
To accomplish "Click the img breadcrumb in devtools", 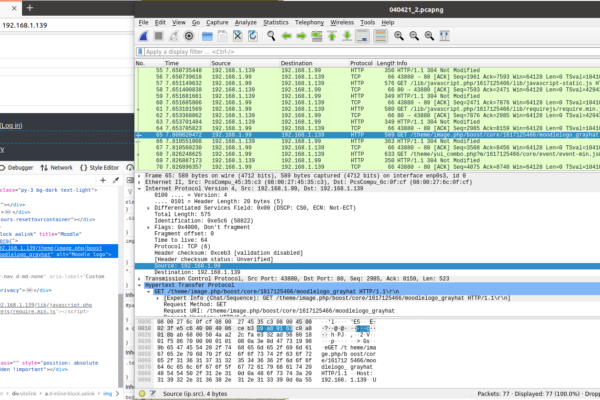I will 108,393.
